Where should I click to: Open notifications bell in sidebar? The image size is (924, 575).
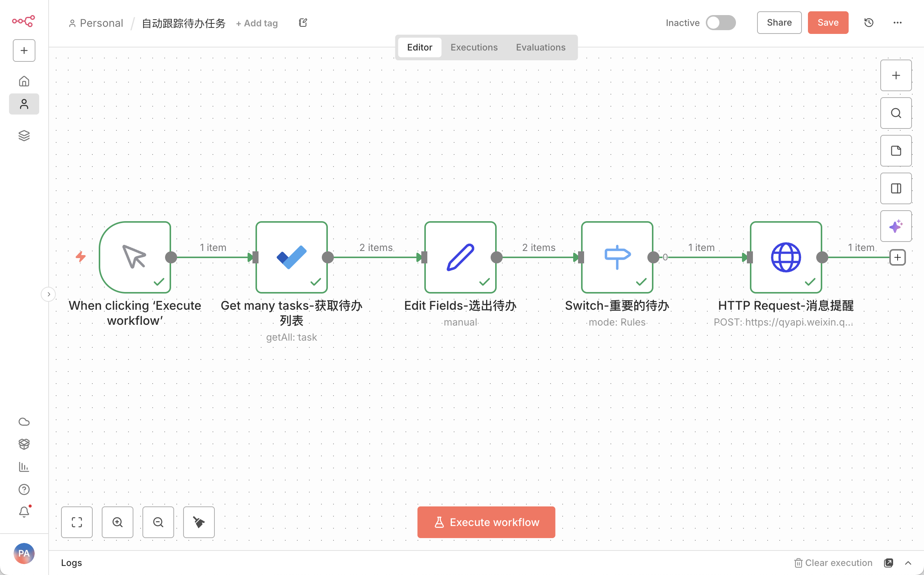[24, 511]
